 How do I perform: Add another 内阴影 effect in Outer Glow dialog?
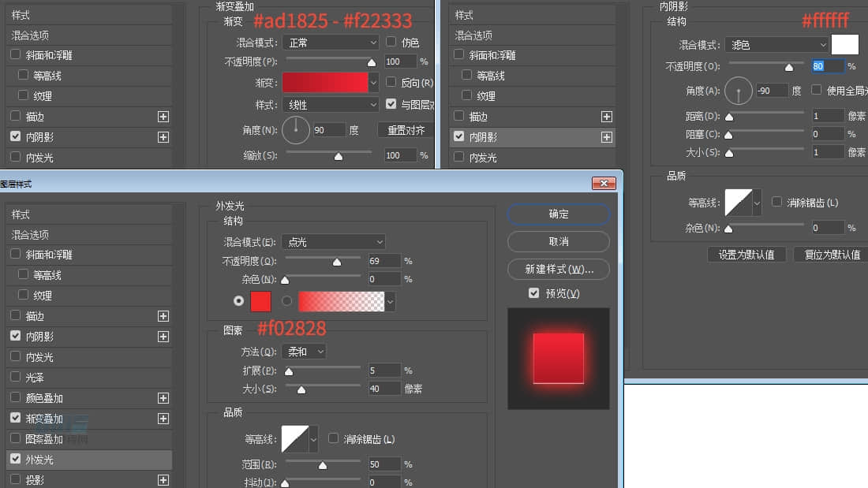click(x=163, y=337)
